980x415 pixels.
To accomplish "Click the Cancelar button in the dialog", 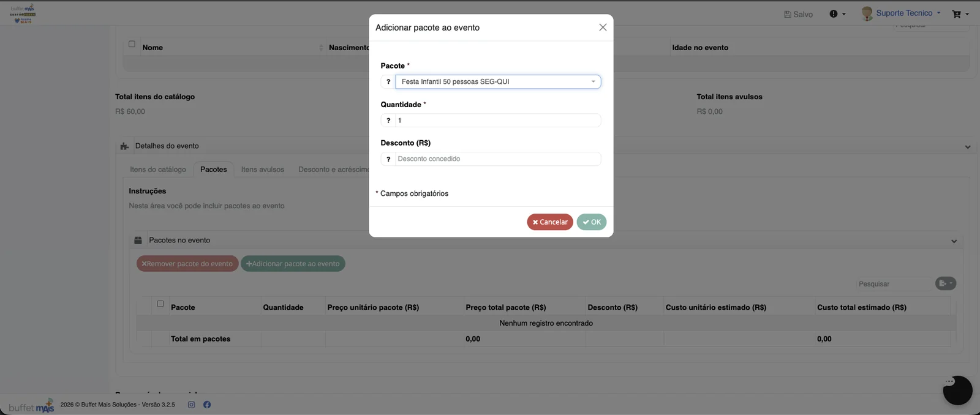I will (550, 222).
